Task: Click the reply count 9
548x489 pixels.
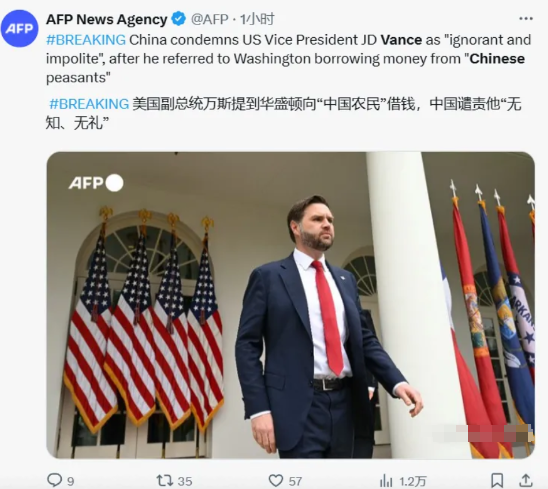Action: tap(71, 481)
